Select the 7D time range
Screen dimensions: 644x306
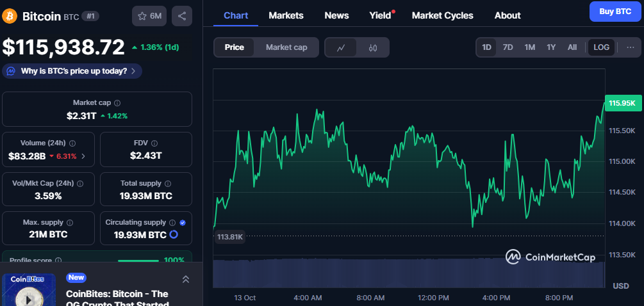tap(508, 47)
